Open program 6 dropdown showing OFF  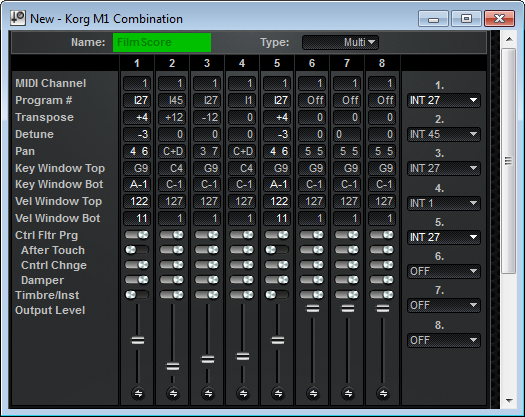(x=444, y=271)
